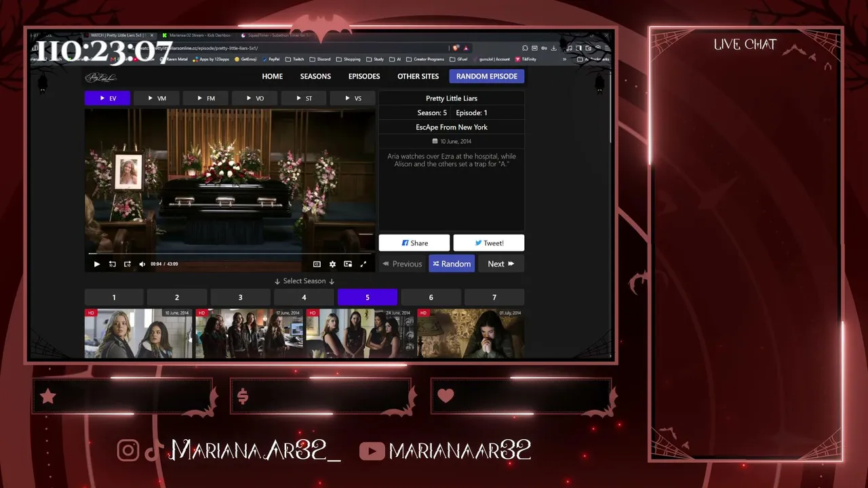This screenshot has height=488, width=868.
Task: Select season 4
Action: (304, 298)
